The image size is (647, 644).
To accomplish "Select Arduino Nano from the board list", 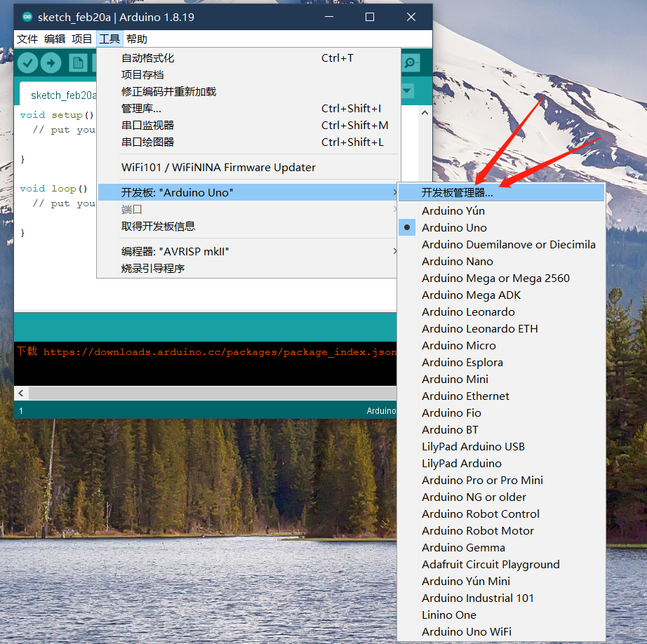I will [459, 261].
